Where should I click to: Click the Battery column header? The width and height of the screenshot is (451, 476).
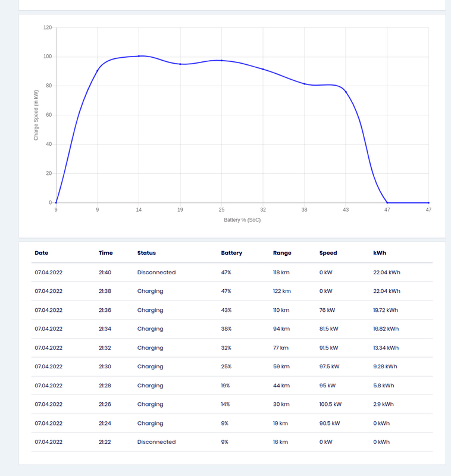click(231, 253)
